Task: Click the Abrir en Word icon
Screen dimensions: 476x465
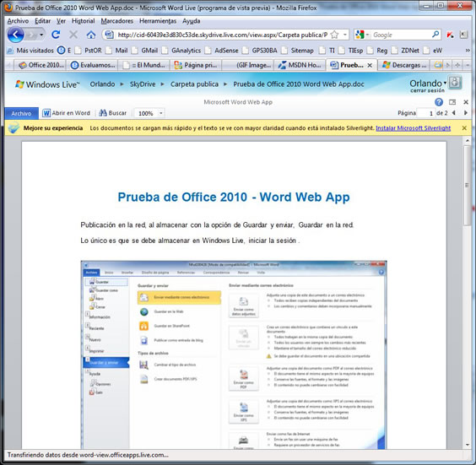Action: tap(46, 113)
